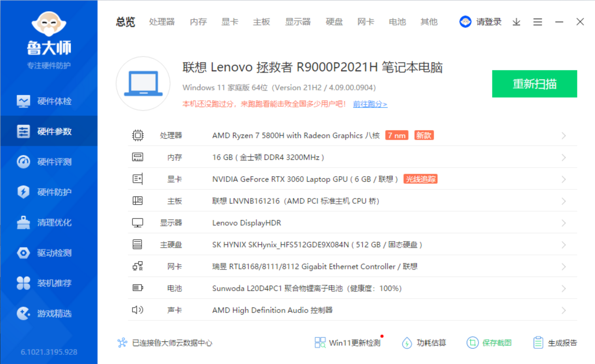The image size is (595, 364).
Task: Open 硬件防护 shield section
Action: [x=49, y=192]
